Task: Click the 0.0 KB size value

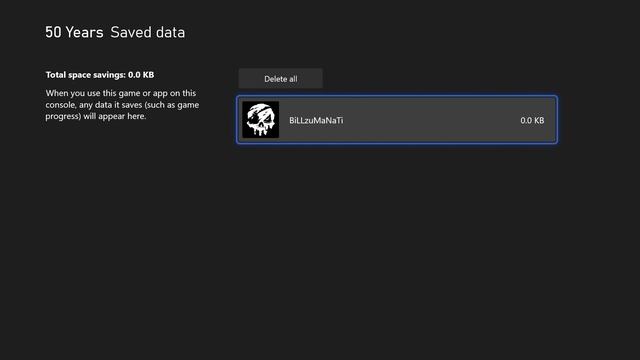Action: click(x=532, y=120)
